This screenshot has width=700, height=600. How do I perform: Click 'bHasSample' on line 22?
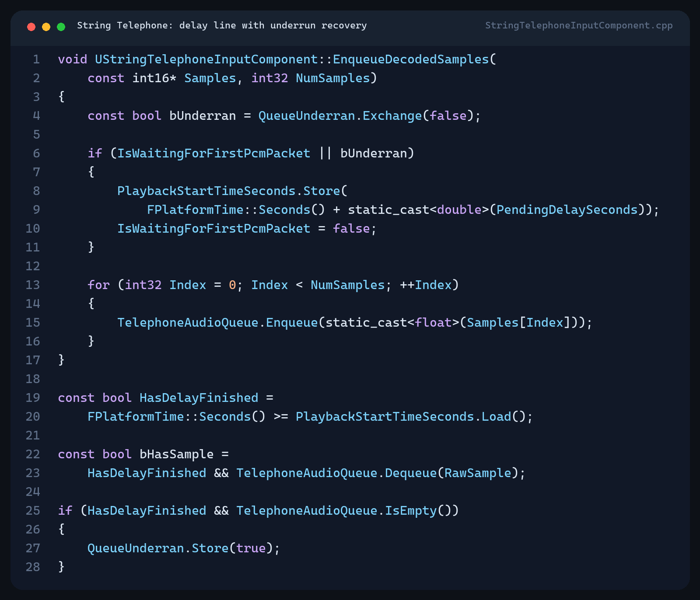coord(177,454)
